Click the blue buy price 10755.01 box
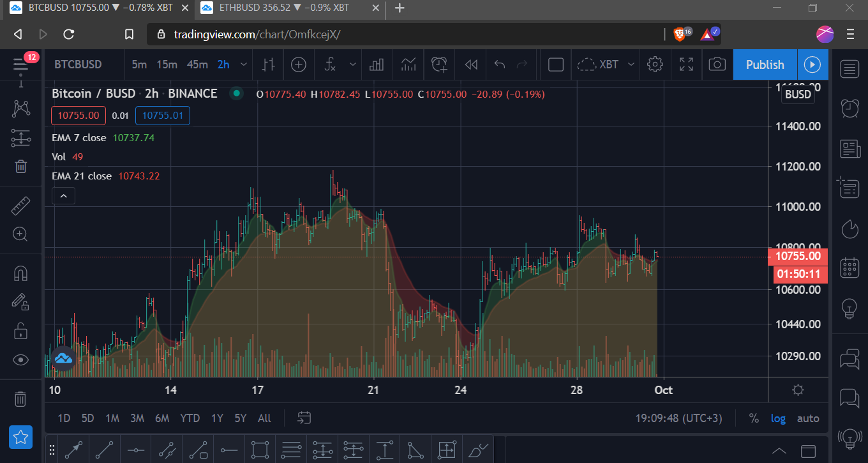 [163, 116]
